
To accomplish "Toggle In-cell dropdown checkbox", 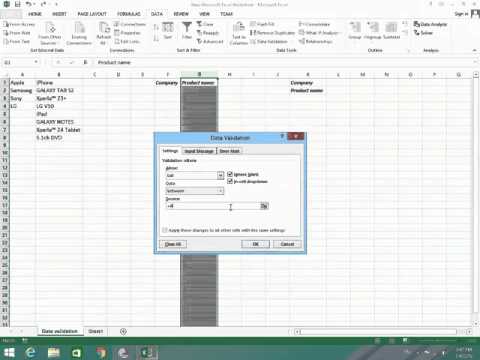I will click(230, 181).
